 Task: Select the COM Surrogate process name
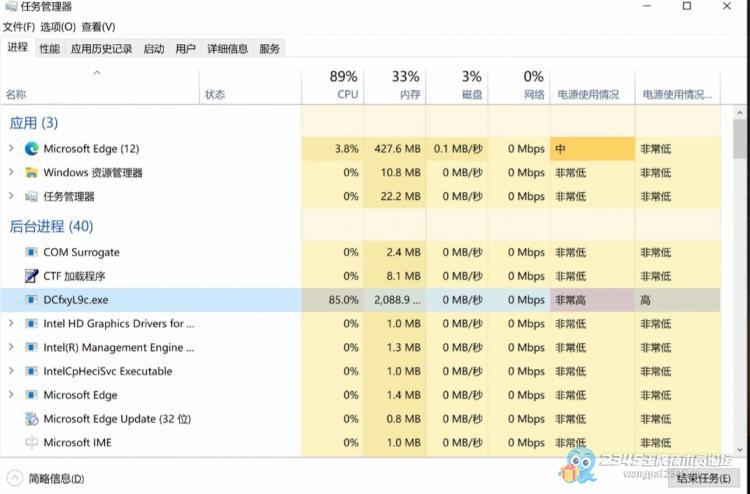81,252
